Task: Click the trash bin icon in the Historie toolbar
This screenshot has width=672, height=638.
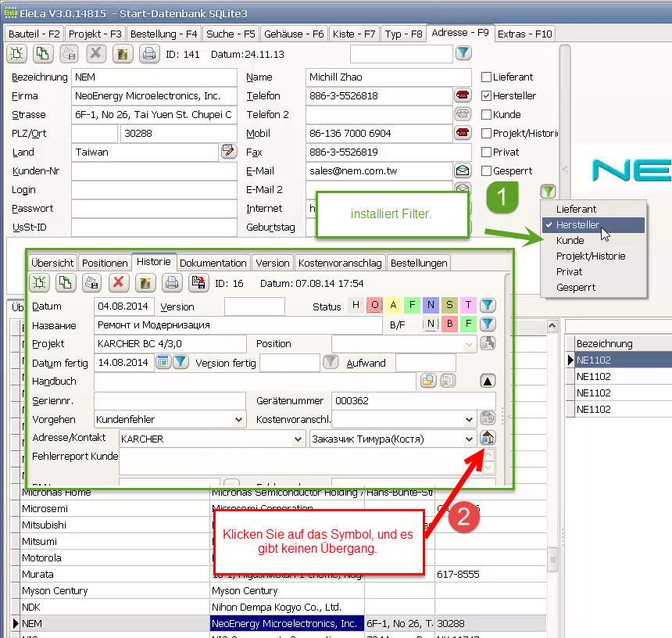Action: (x=145, y=282)
